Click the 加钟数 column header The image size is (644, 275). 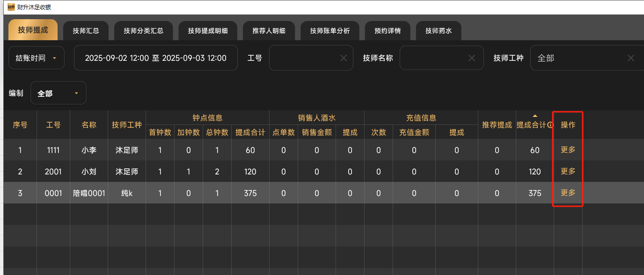coord(189,132)
